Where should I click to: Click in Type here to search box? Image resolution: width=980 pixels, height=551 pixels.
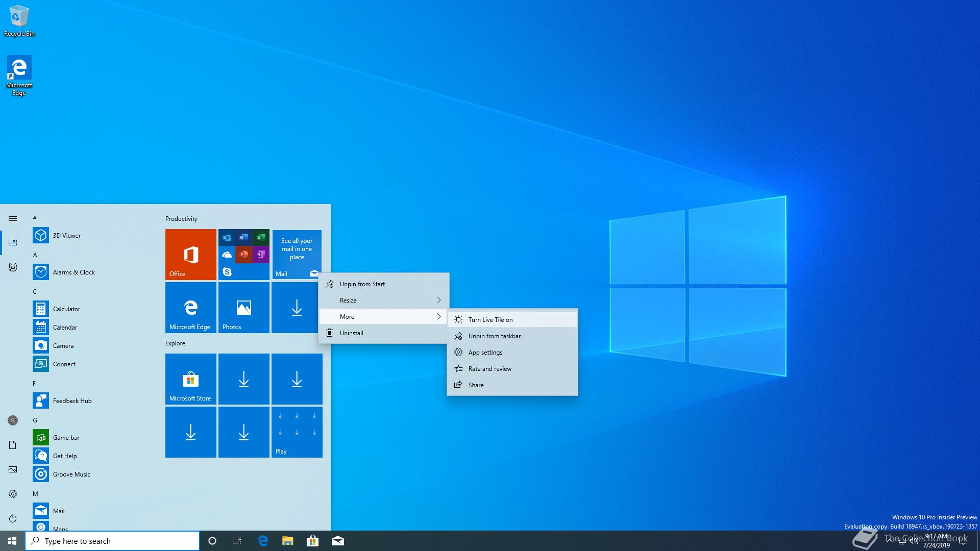[x=112, y=541]
